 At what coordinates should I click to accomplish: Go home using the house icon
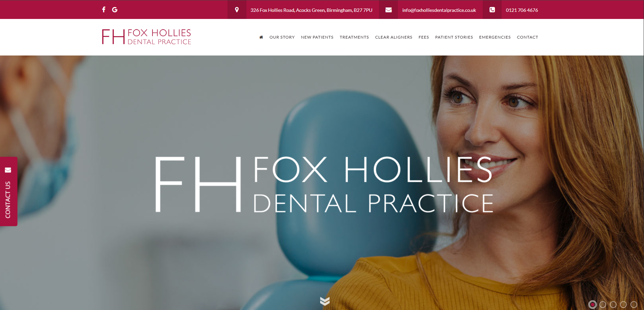pos(261,37)
